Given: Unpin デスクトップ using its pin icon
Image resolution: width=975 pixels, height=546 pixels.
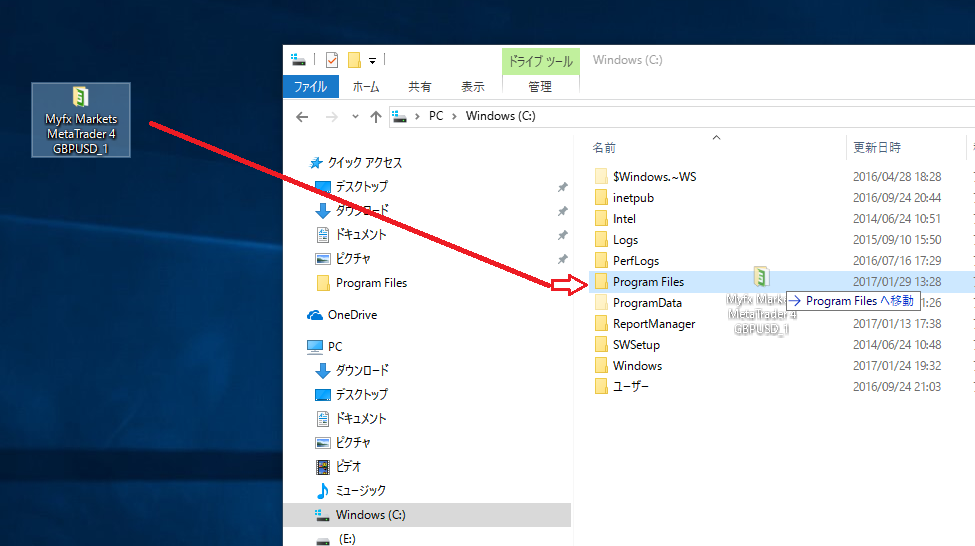Looking at the screenshot, I should (562, 187).
